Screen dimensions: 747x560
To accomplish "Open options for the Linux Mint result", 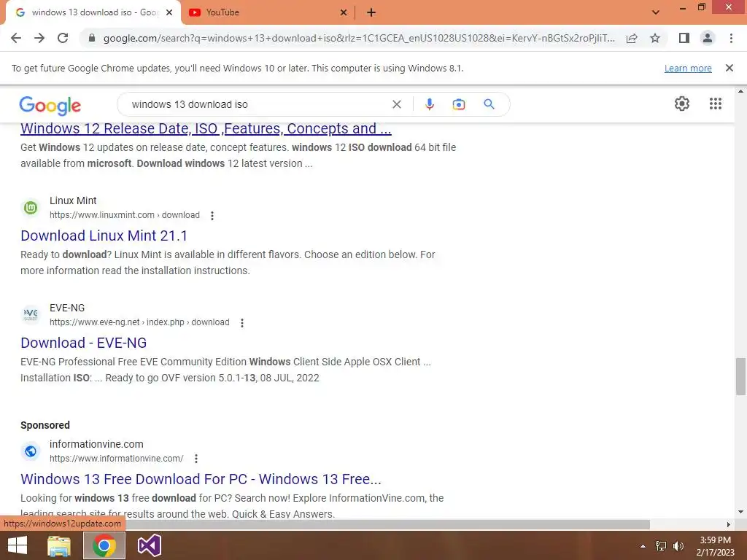I will tap(212, 216).
